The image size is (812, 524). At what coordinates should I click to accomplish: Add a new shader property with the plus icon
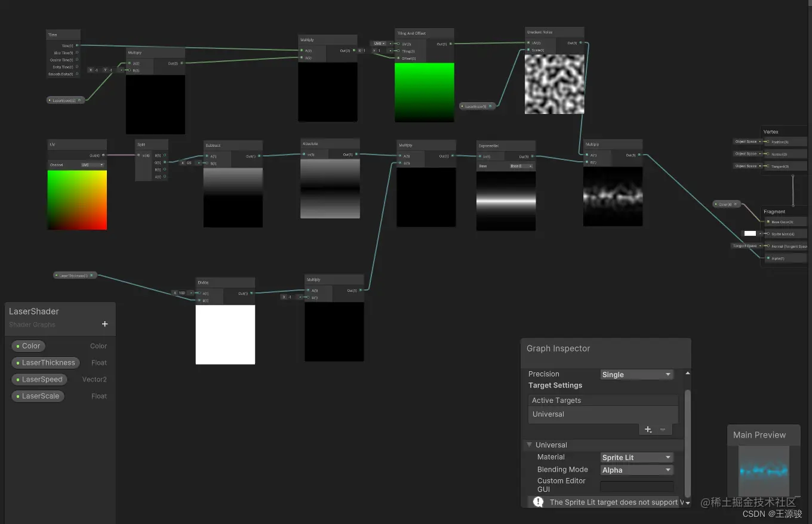point(104,323)
